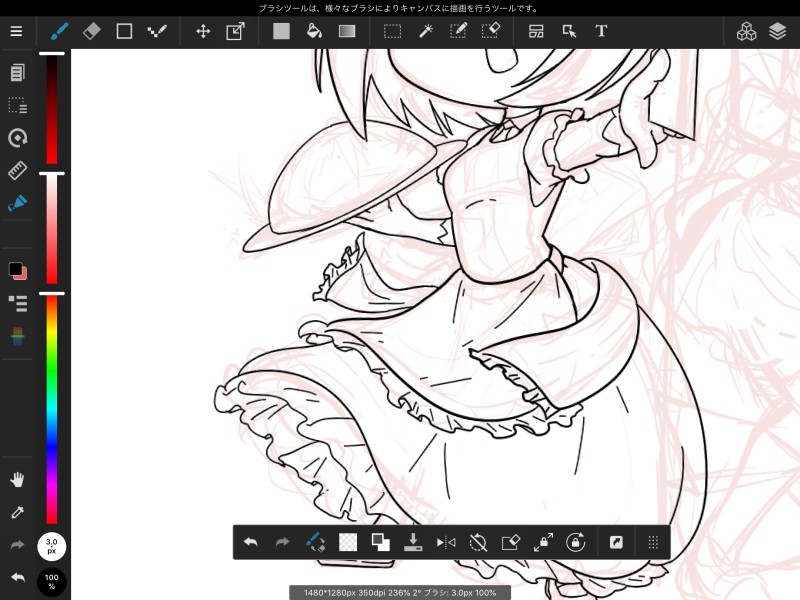
Task: Open the materials cubes panel
Action: (x=746, y=31)
